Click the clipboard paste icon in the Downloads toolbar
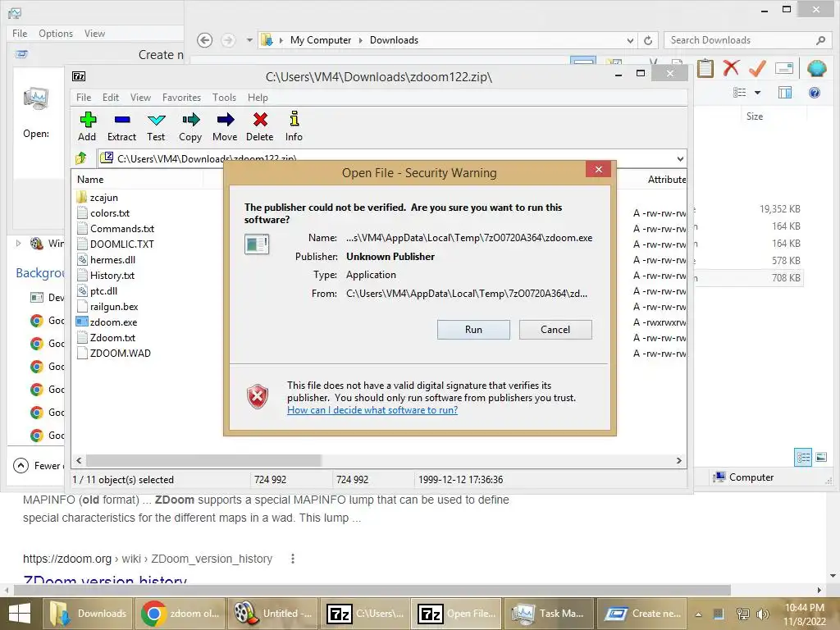The width and height of the screenshot is (840, 630). pos(705,68)
